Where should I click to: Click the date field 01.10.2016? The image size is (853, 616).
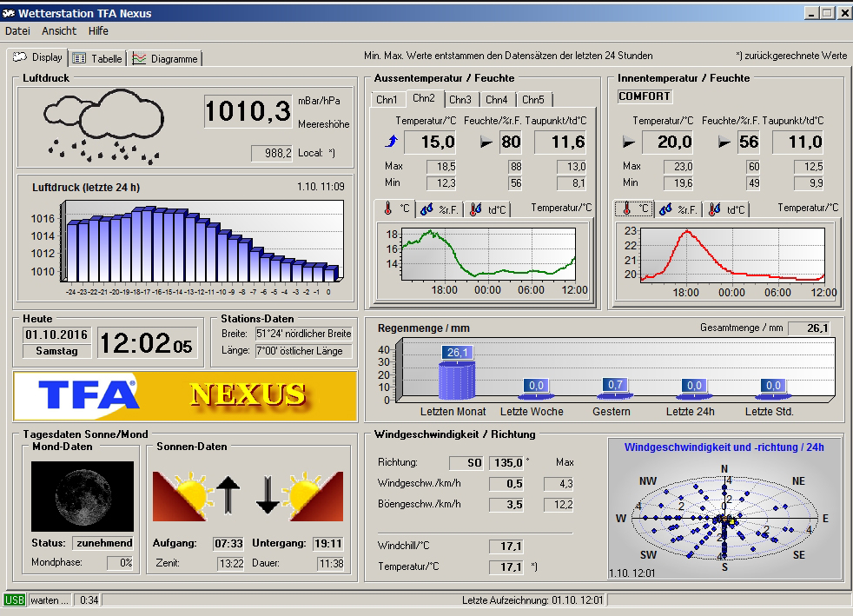[x=56, y=334]
